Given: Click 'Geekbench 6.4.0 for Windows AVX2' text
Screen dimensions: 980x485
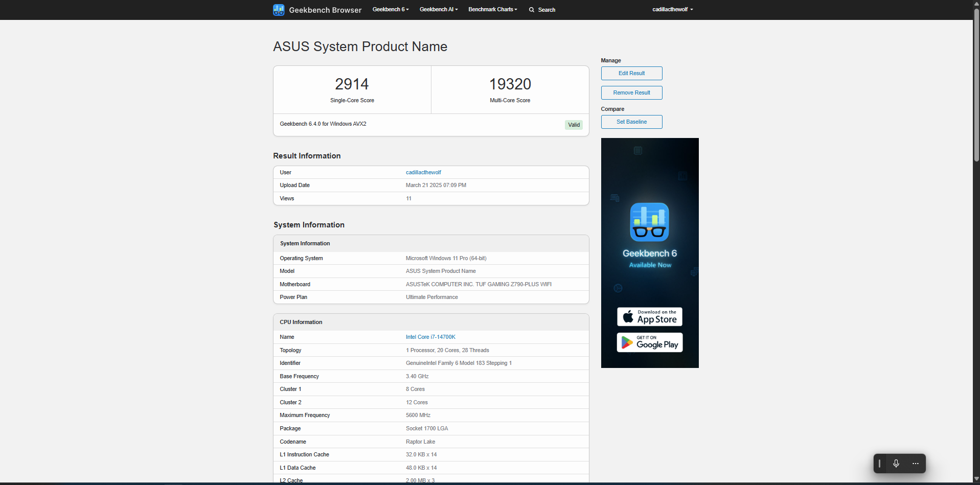Looking at the screenshot, I should tap(323, 124).
